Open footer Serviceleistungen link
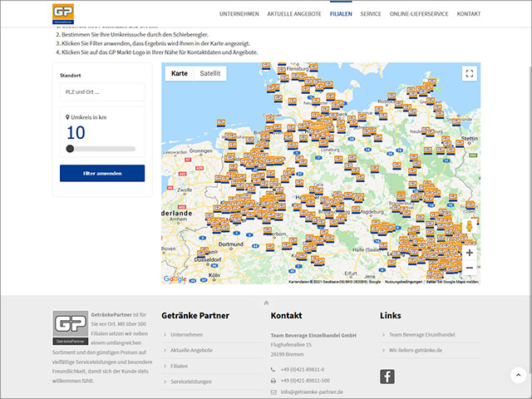This screenshot has width=532, height=399. (191, 382)
